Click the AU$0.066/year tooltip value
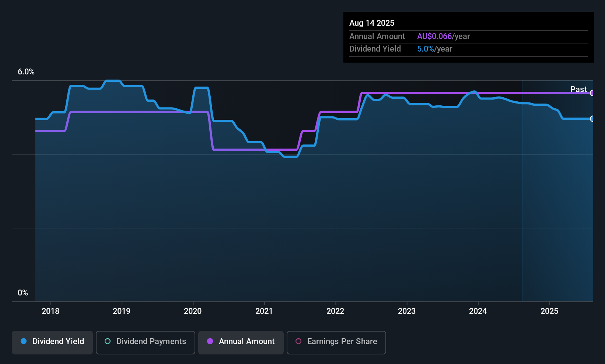Screen dimensions: 605x364 pos(444,36)
